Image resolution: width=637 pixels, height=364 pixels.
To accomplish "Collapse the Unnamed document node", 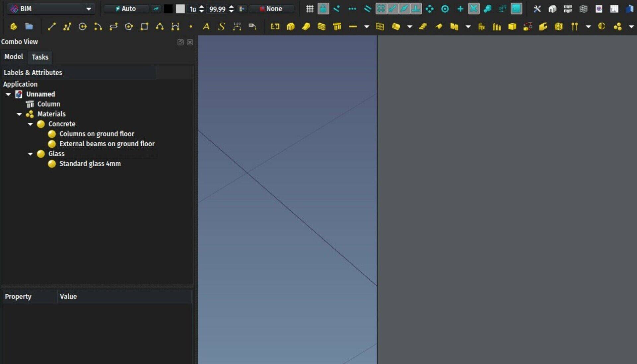I will 8,95.
